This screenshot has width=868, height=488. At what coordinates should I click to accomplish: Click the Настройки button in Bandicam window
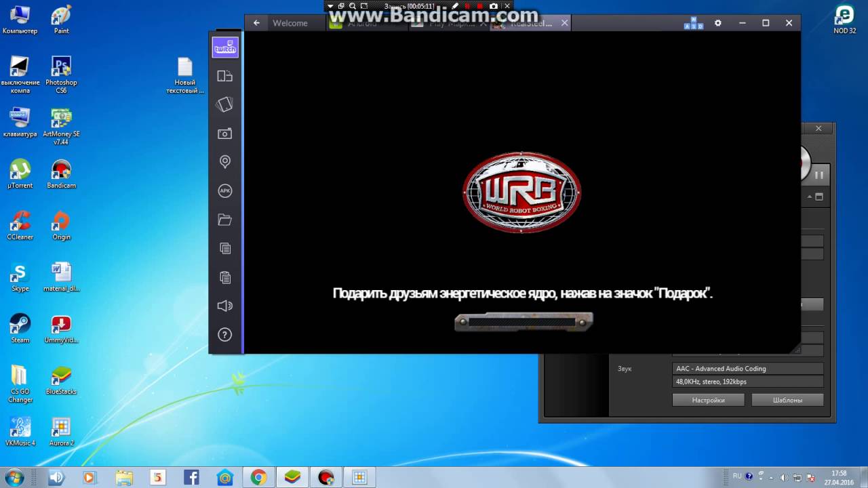click(709, 400)
